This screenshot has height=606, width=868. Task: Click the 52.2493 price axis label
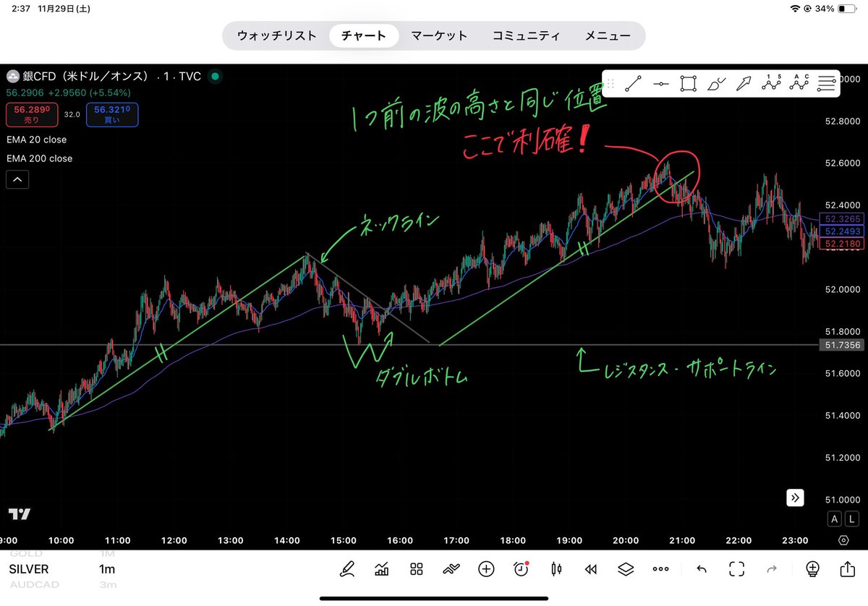click(842, 231)
